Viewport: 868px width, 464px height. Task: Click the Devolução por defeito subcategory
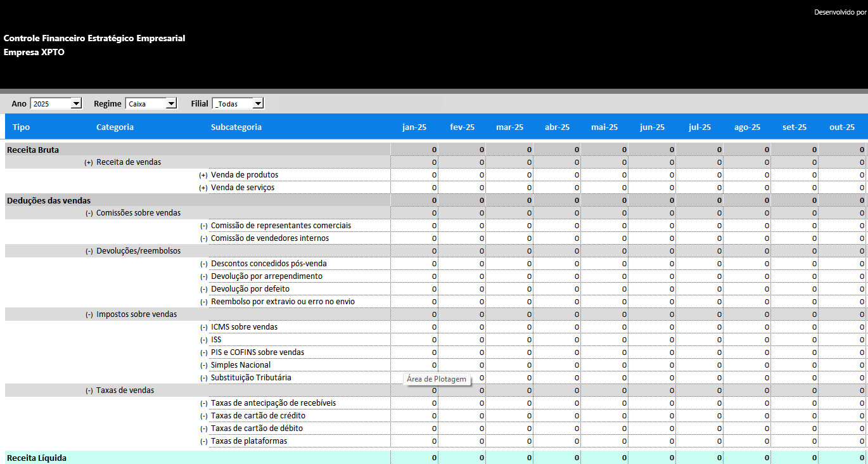point(250,289)
